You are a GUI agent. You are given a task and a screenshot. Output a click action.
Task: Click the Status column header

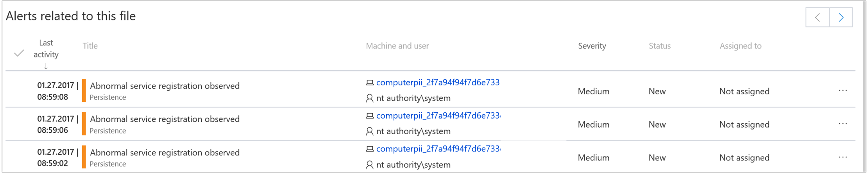(659, 46)
